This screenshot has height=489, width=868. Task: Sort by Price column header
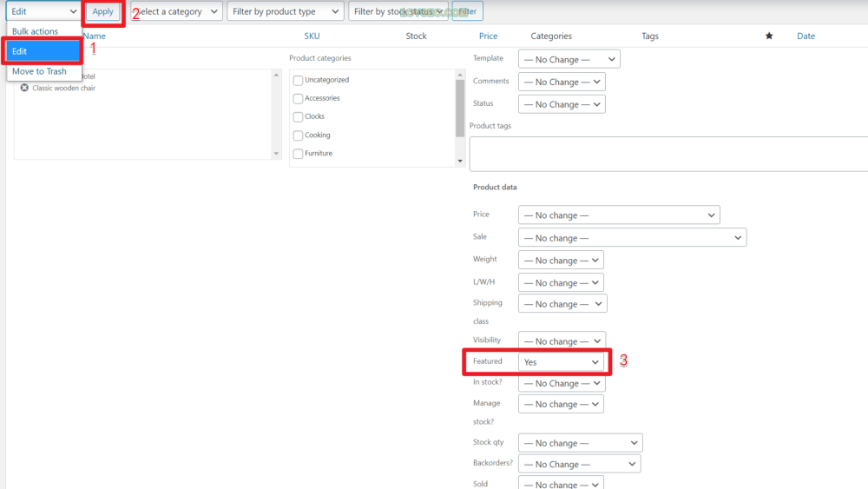[x=488, y=36]
